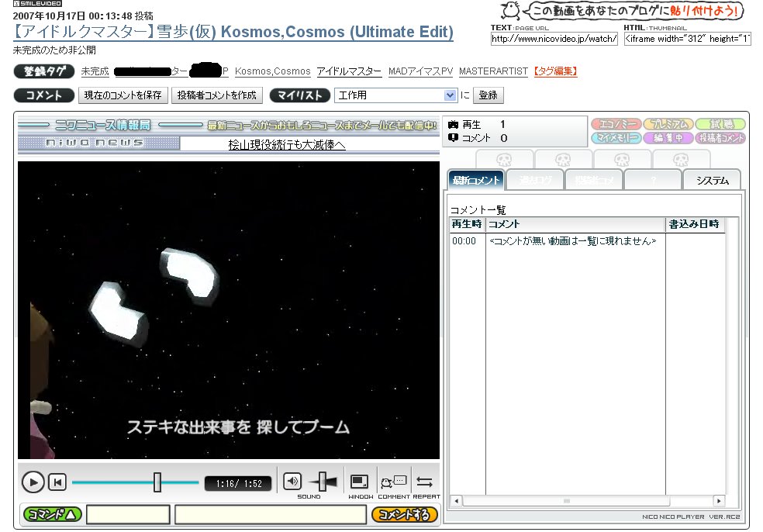763x532 pixels.
Task: Click the comment list right scroll arrow
Action: coord(719,500)
